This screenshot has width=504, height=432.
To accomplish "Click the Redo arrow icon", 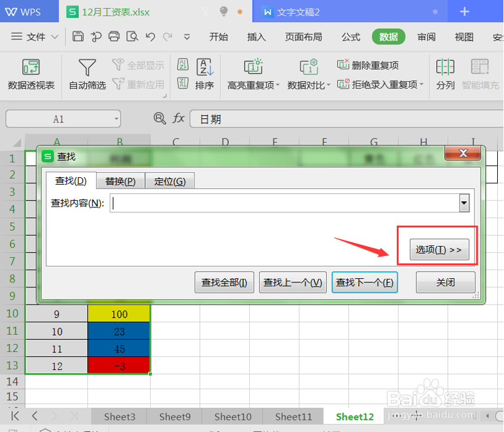I will (167, 37).
